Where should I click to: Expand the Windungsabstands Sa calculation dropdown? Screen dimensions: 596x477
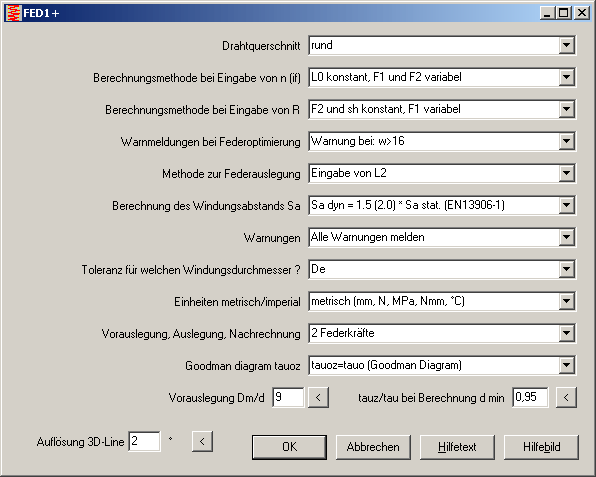[566, 205]
